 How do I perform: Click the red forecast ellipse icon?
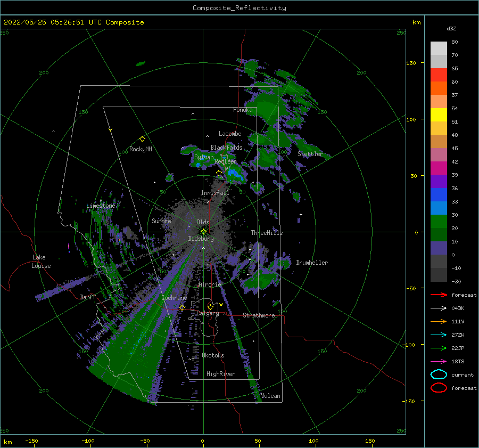[x=439, y=388]
